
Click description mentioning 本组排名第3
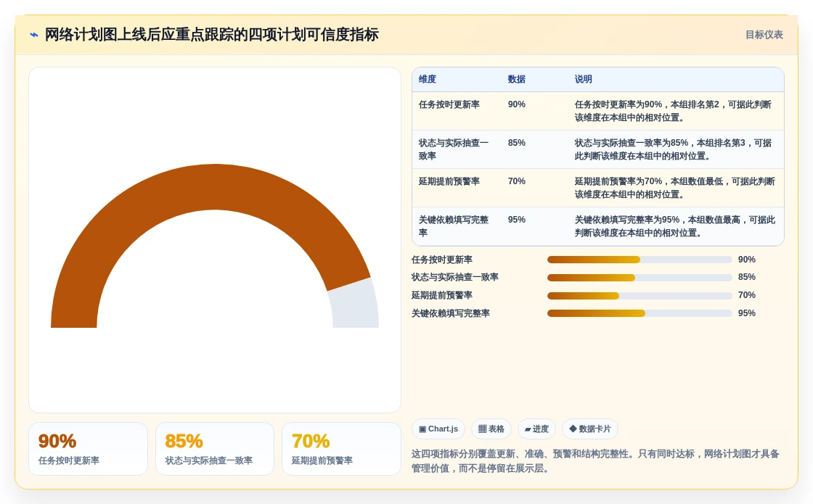[673, 149]
